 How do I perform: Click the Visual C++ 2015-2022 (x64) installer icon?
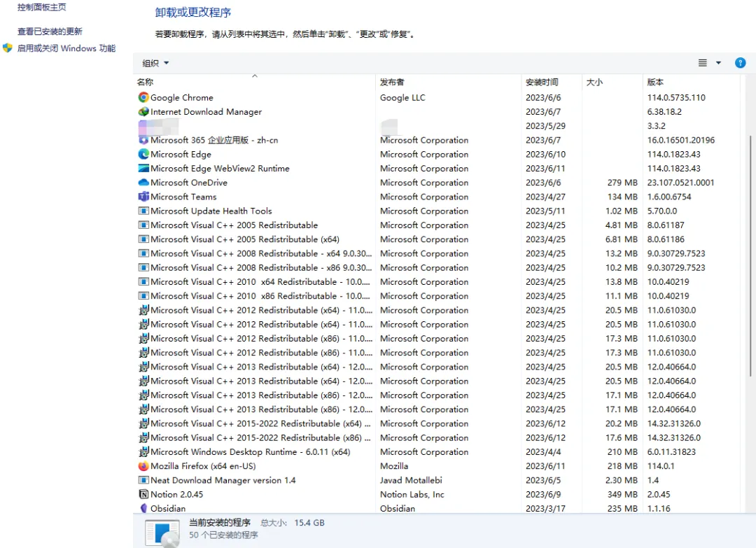(143, 423)
